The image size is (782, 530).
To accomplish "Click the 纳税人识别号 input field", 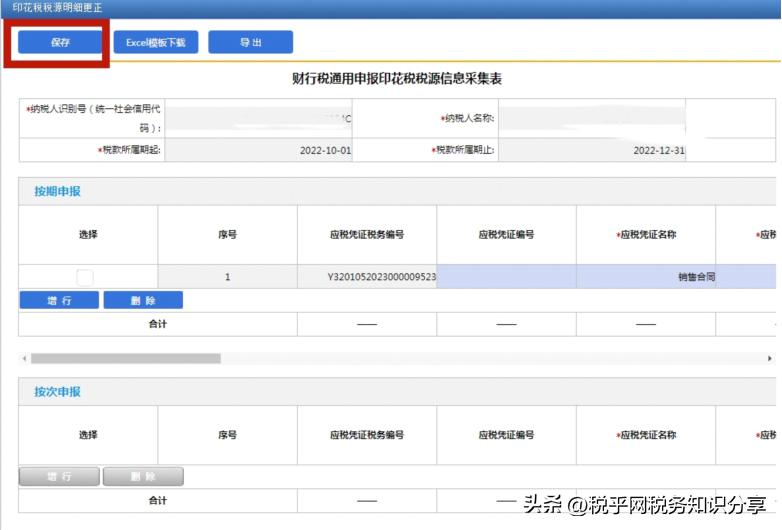I will [258, 118].
